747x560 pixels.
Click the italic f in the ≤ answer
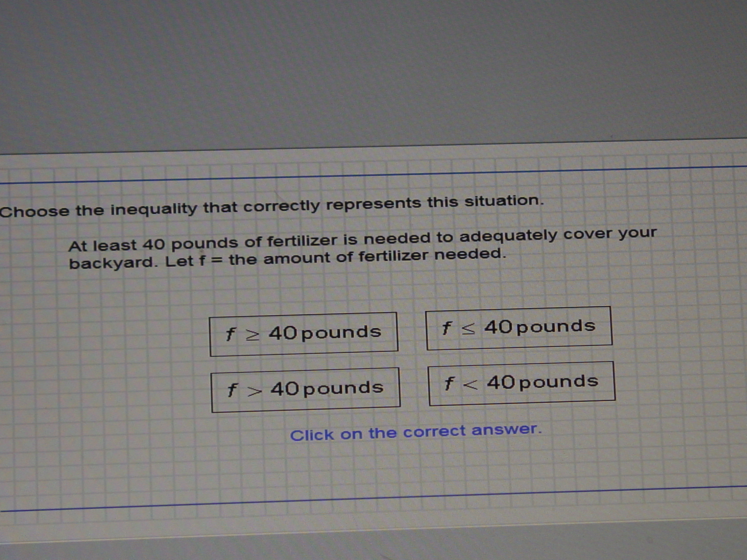(446, 328)
